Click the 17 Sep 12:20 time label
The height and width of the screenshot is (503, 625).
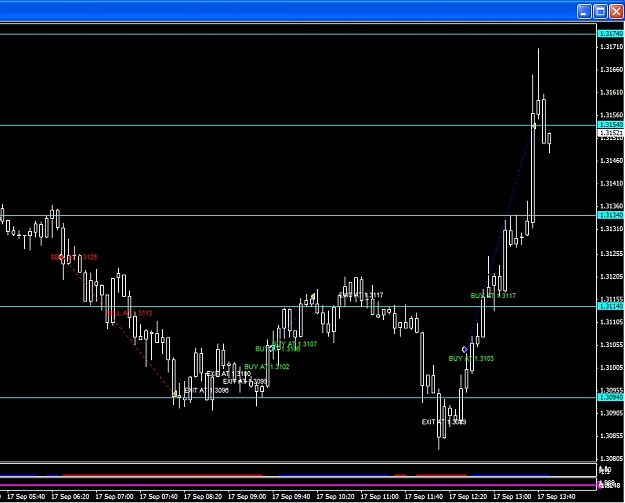tap(468, 497)
